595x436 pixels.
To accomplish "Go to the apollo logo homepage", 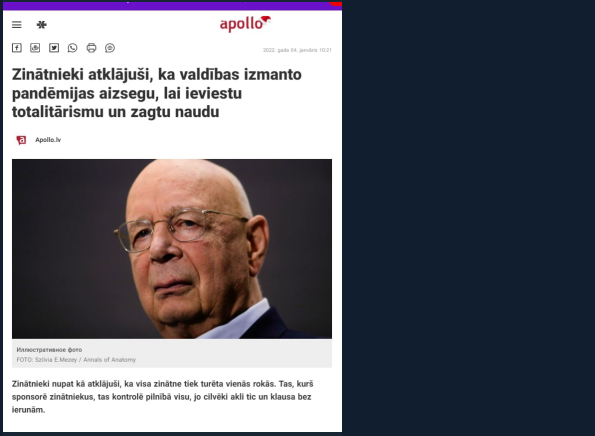I will [x=245, y=24].
